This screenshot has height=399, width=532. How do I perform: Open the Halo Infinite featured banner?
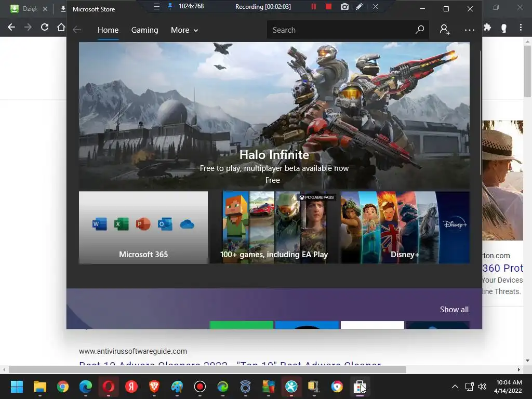point(274,115)
